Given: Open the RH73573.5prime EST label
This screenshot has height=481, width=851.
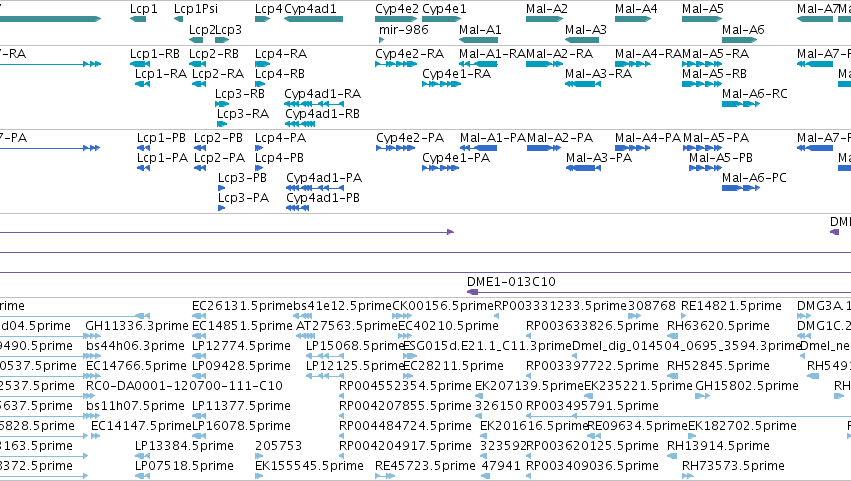Looking at the screenshot, I should [x=733, y=466].
